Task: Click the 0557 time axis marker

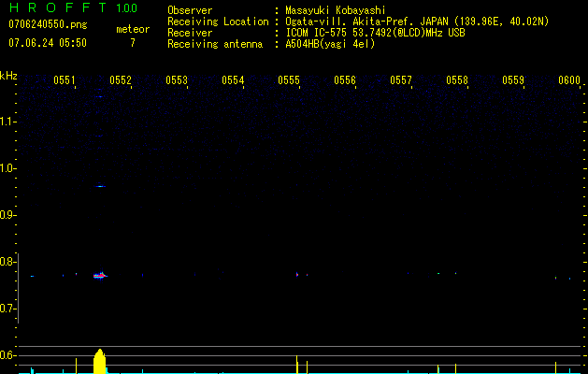Action: coord(401,80)
